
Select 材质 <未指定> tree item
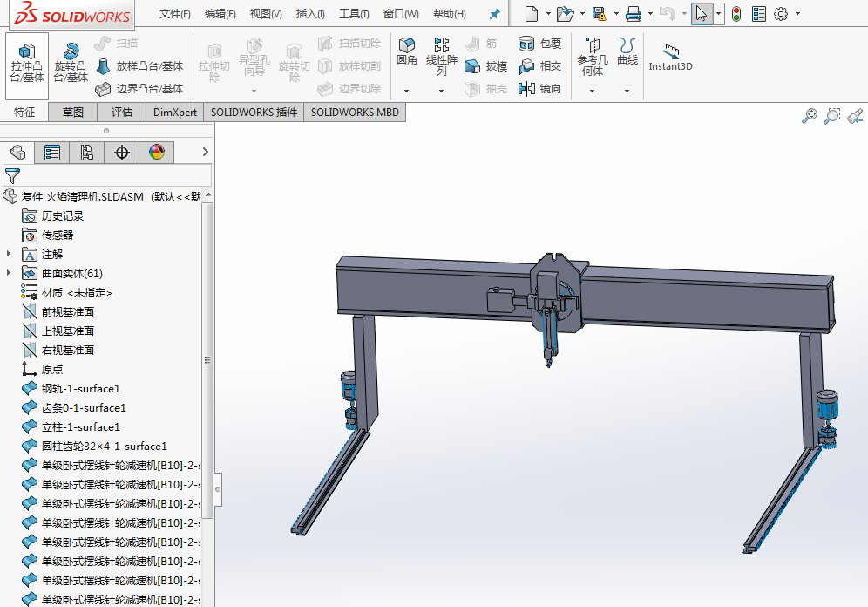pos(66,293)
